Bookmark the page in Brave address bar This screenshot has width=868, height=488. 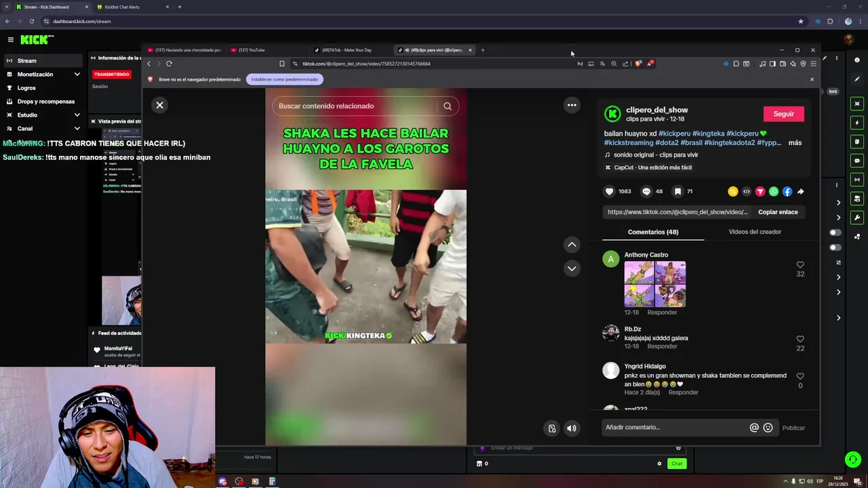(x=282, y=64)
